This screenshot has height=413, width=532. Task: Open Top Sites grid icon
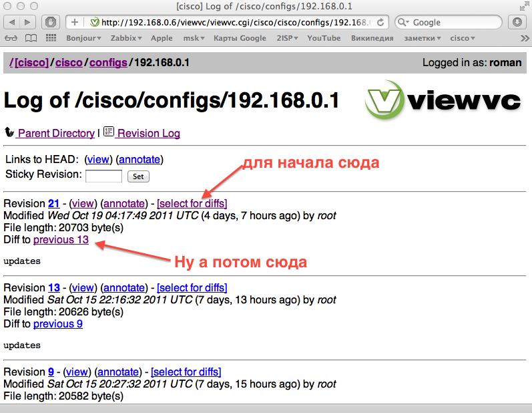click(x=50, y=38)
